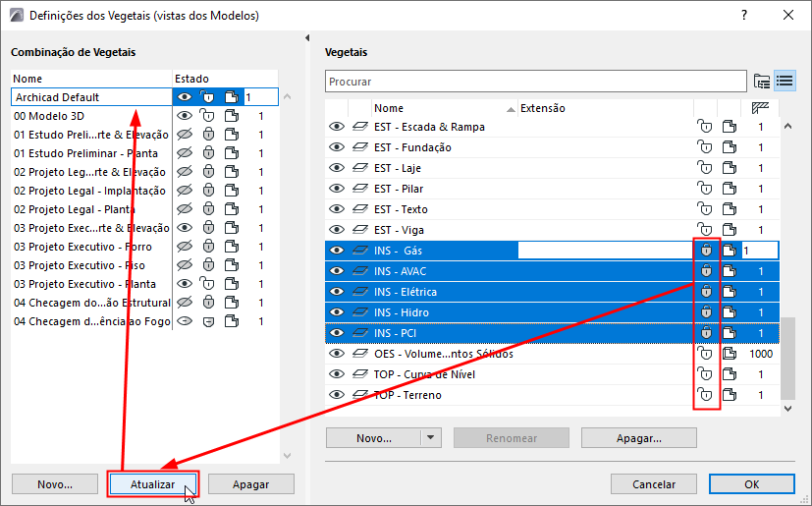Click Apagar button under layer combinations
Image resolution: width=812 pixels, height=506 pixels.
click(x=250, y=484)
